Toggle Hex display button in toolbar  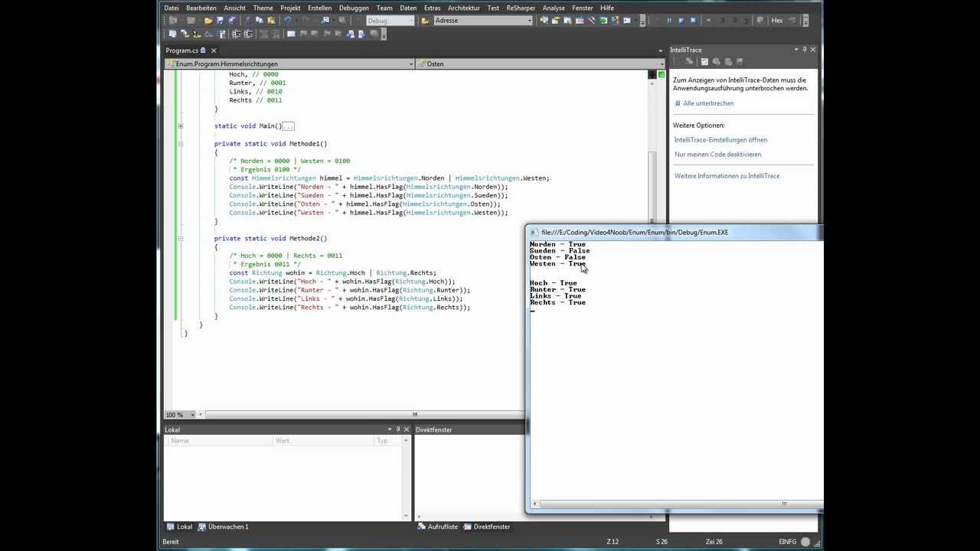(x=777, y=21)
